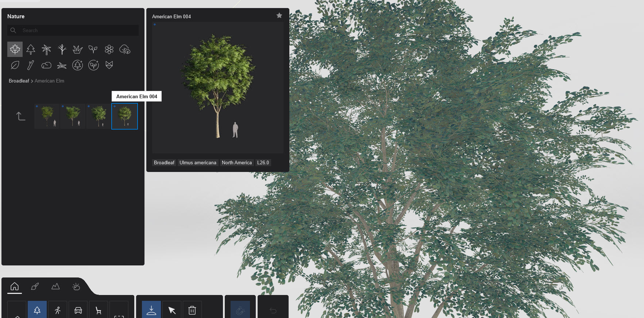
Task: Click the Broadleaf breadcrumb link
Action: 19,81
